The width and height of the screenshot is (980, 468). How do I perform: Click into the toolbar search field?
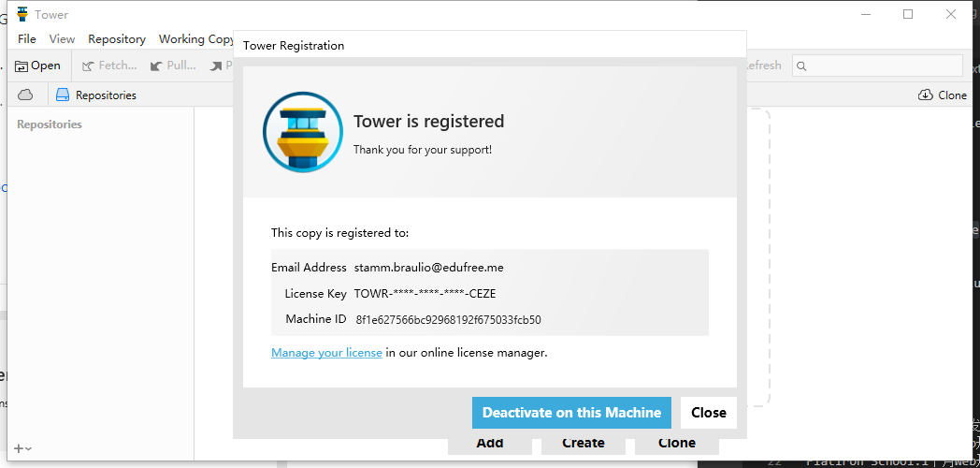pos(877,66)
